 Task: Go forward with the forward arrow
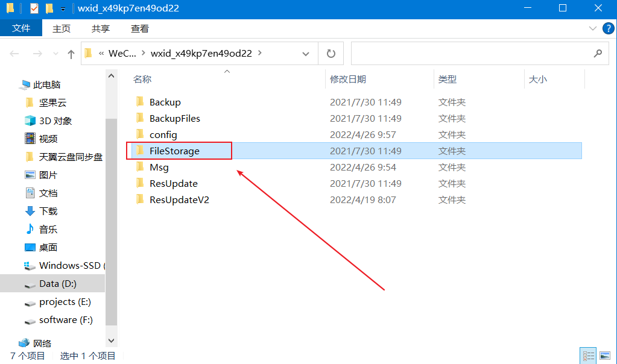point(37,54)
